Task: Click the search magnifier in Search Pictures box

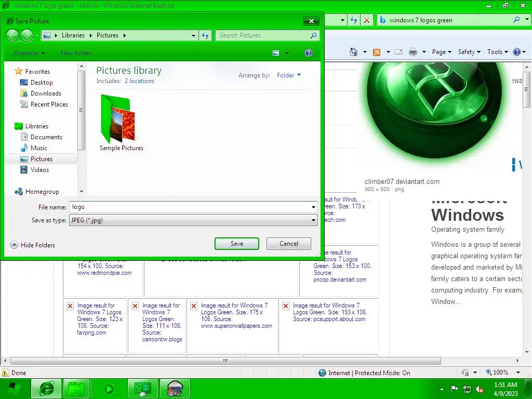Action: pyautogui.click(x=313, y=35)
